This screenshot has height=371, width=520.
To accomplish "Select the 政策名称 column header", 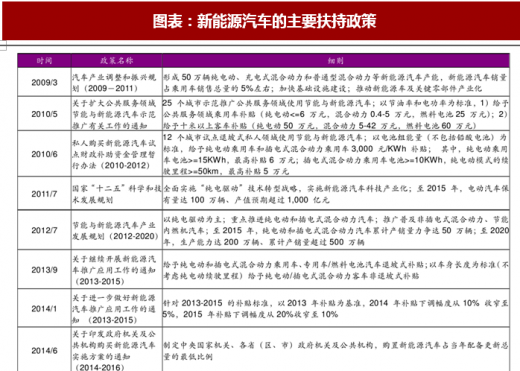I will tap(116, 61).
